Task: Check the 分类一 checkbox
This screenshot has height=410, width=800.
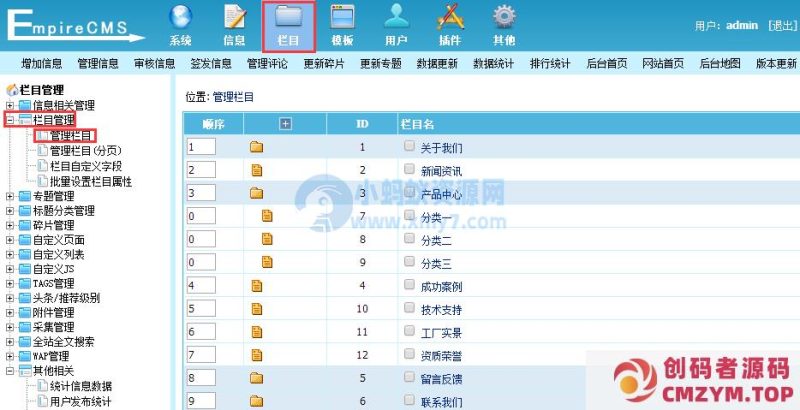Action: pyautogui.click(x=409, y=214)
